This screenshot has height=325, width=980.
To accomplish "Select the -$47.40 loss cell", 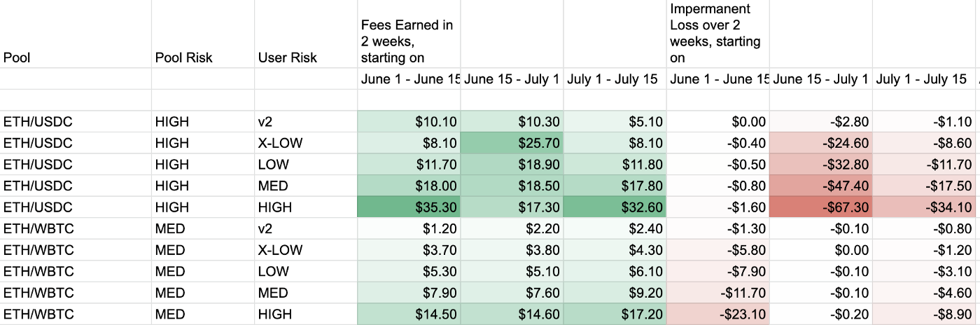I will point(820,186).
